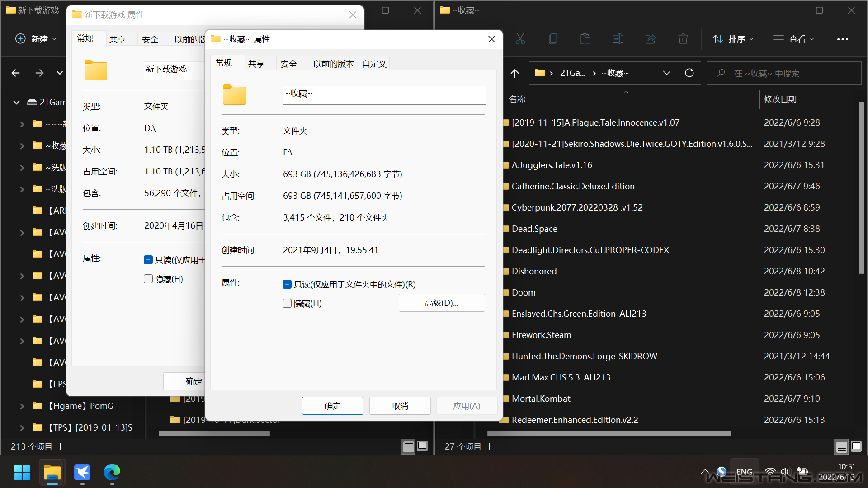The image size is (868, 488).
Task: Click the Delete trash icon in right toolbar
Action: [x=683, y=39]
